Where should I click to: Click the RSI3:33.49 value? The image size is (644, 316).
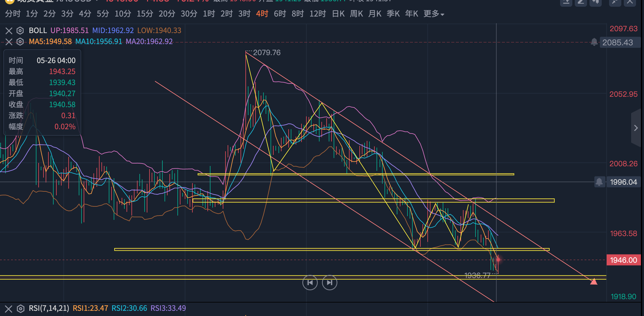click(168, 308)
